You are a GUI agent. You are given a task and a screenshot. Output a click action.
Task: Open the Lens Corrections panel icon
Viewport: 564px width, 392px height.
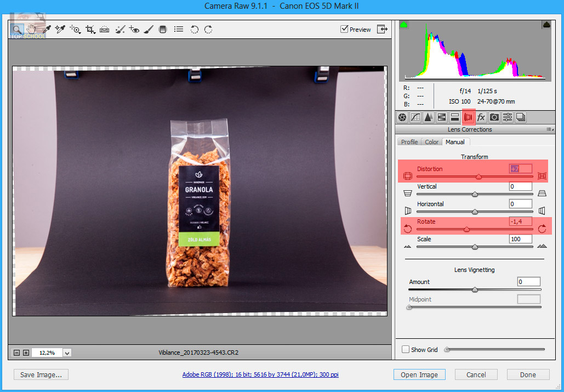pyautogui.click(x=468, y=117)
